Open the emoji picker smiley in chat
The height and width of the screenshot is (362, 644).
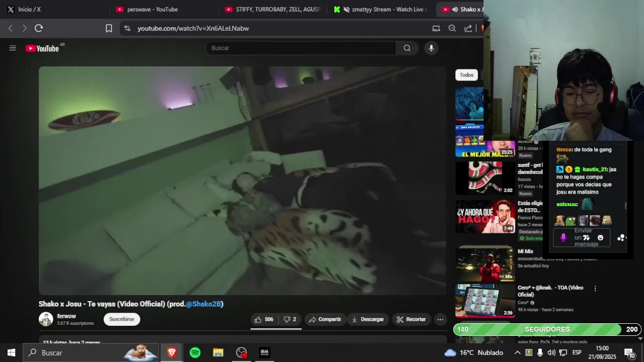tap(600, 238)
